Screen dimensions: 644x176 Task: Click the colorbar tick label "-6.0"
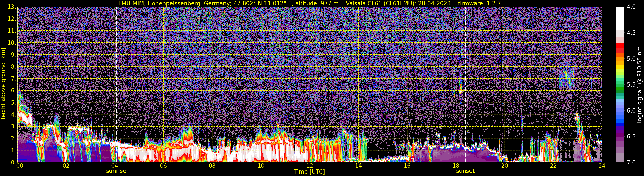point(630,110)
